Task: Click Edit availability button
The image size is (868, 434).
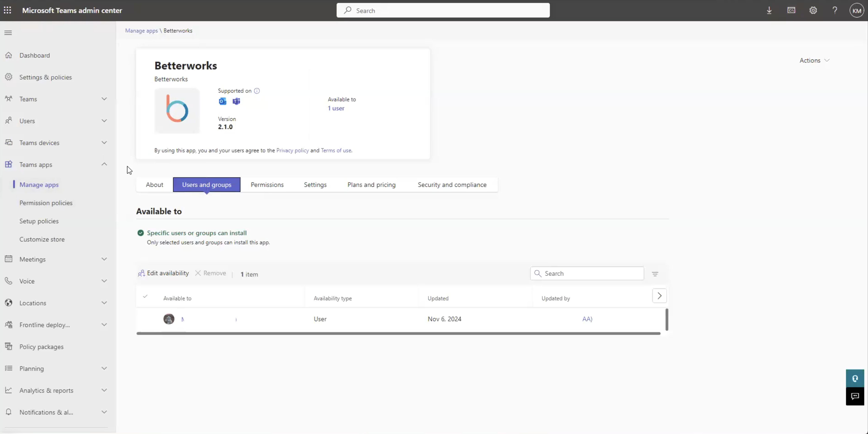Action: (163, 273)
